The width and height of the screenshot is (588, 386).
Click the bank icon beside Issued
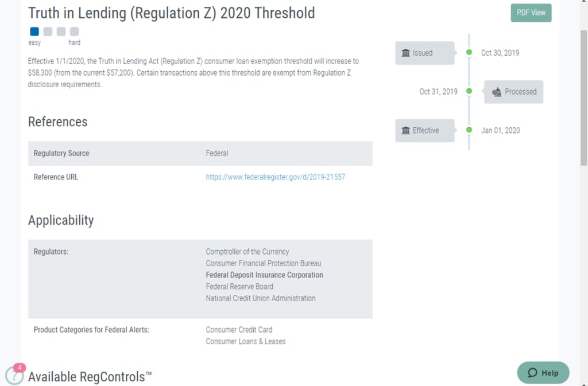(x=406, y=53)
